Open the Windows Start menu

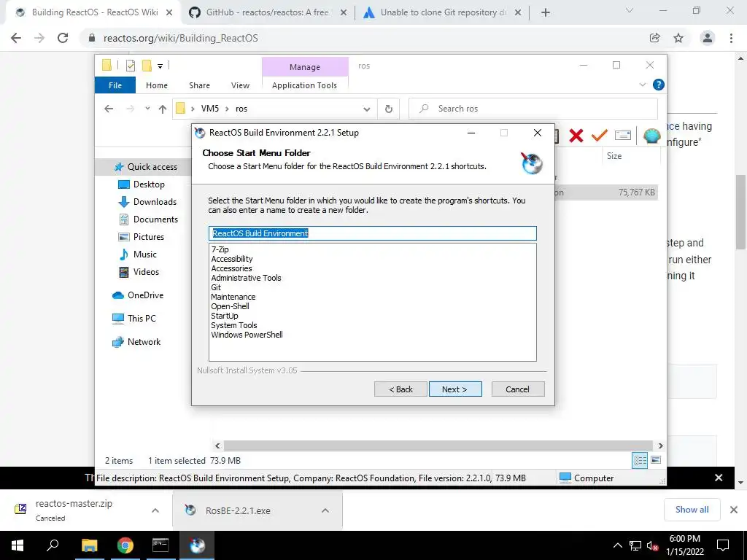click(18, 545)
